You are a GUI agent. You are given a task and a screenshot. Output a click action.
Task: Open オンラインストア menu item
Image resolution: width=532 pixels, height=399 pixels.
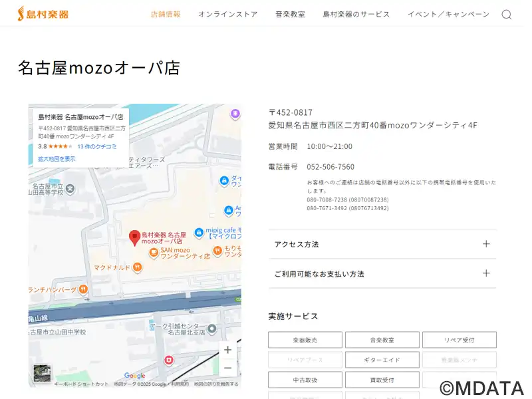point(228,14)
